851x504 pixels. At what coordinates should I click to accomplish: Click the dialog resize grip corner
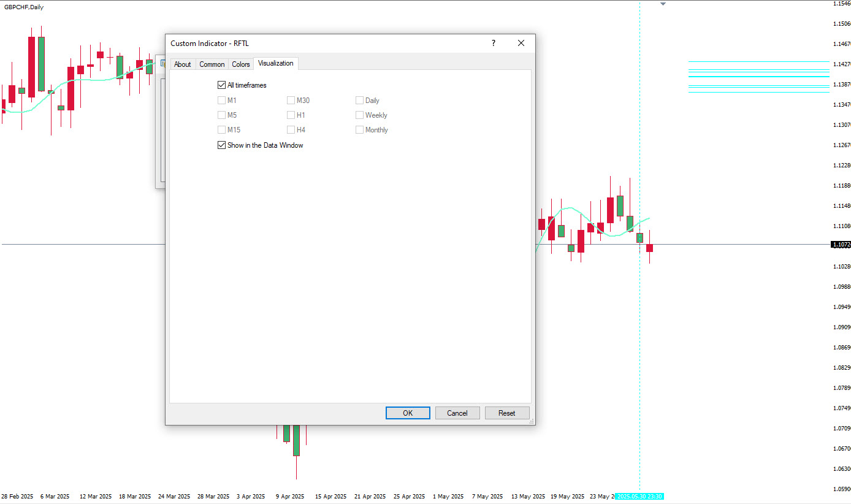point(531,421)
